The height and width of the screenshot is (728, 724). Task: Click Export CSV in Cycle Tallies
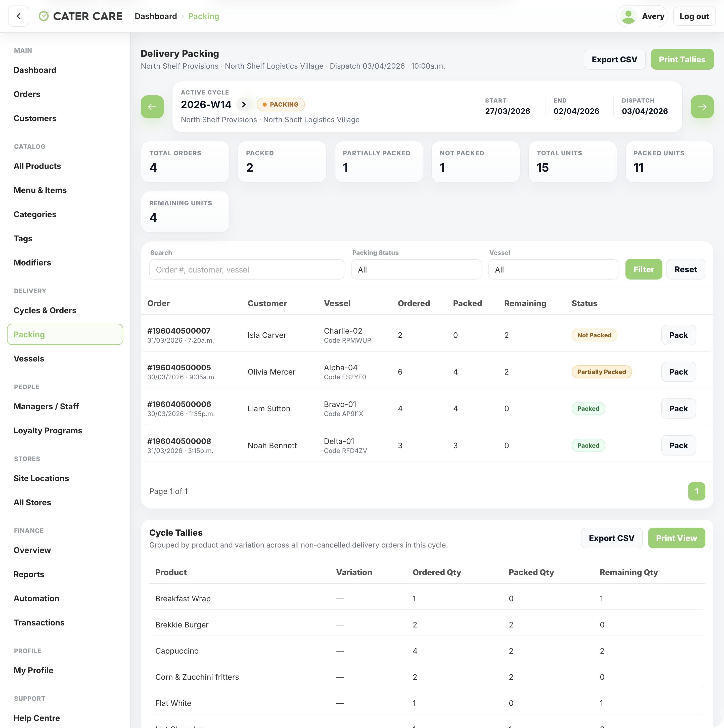tap(611, 538)
